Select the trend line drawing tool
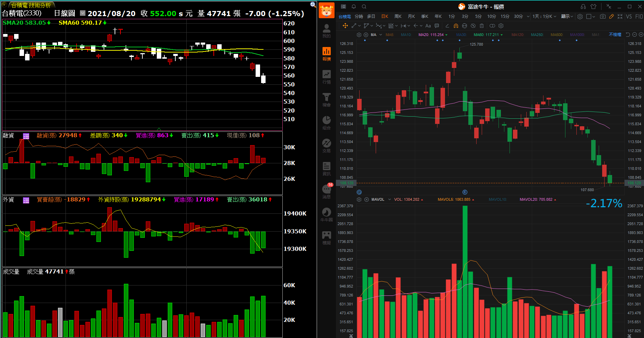This screenshot has height=338, width=644. (354, 26)
